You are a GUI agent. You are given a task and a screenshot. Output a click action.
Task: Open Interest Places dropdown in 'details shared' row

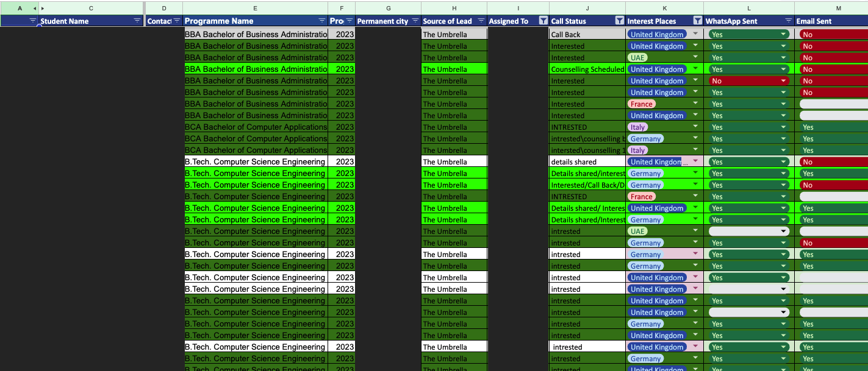tap(695, 161)
